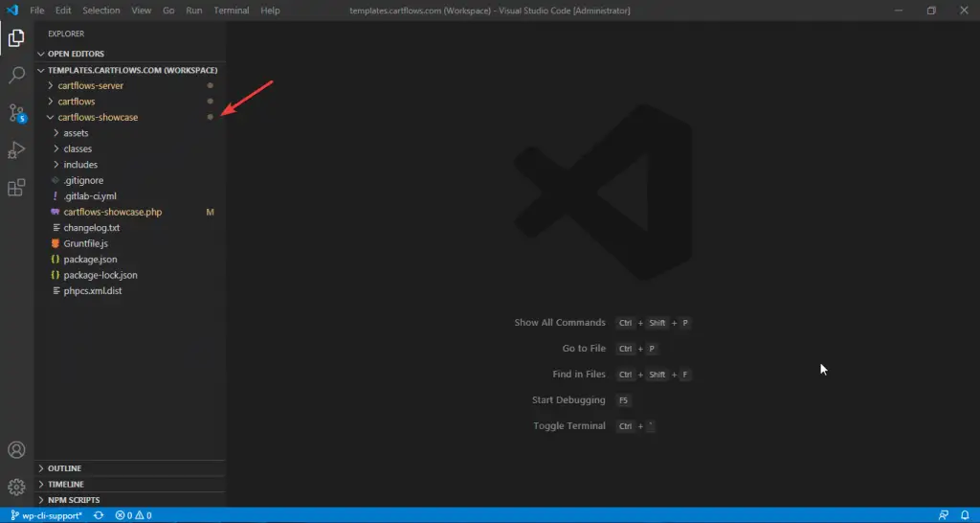Open the Run menu
Image resolution: width=980 pixels, height=523 pixels.
pos(193,11)
